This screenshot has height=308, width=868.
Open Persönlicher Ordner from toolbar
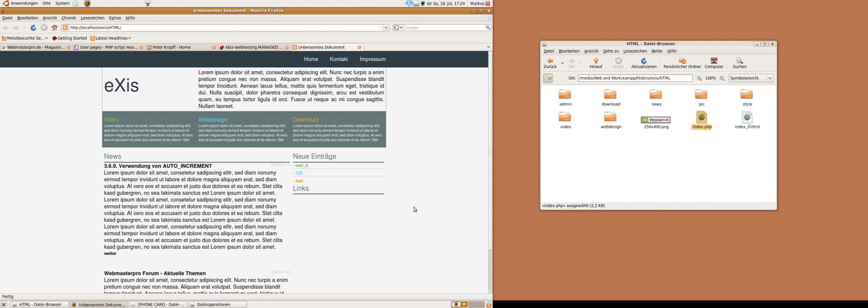pos(682,61)
